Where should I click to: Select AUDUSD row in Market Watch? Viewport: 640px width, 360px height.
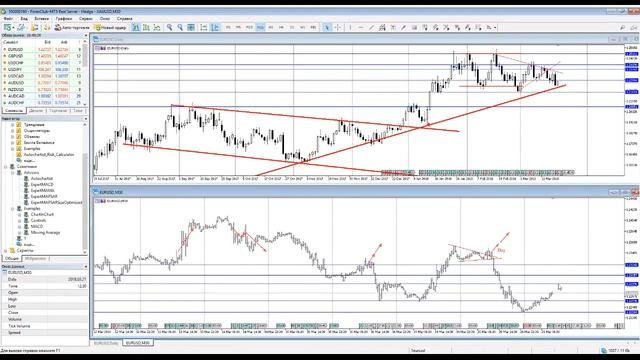[x=42, y=83]
